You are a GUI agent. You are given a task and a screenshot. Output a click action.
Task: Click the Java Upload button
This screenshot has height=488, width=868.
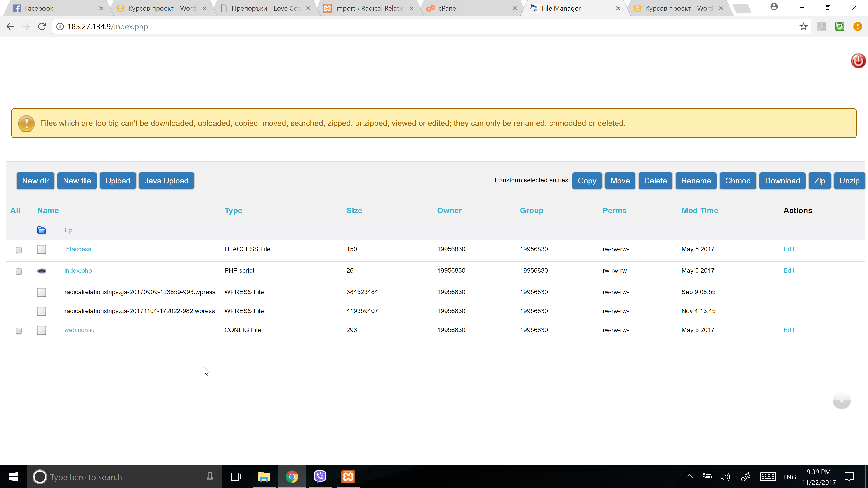click(x=166, y=181)
